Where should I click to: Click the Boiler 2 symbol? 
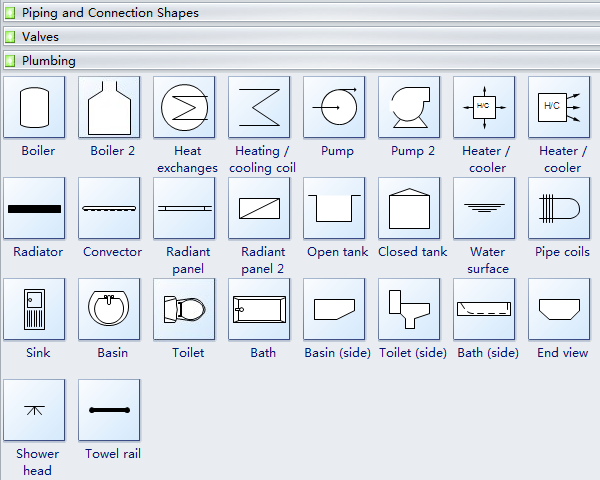109,107
